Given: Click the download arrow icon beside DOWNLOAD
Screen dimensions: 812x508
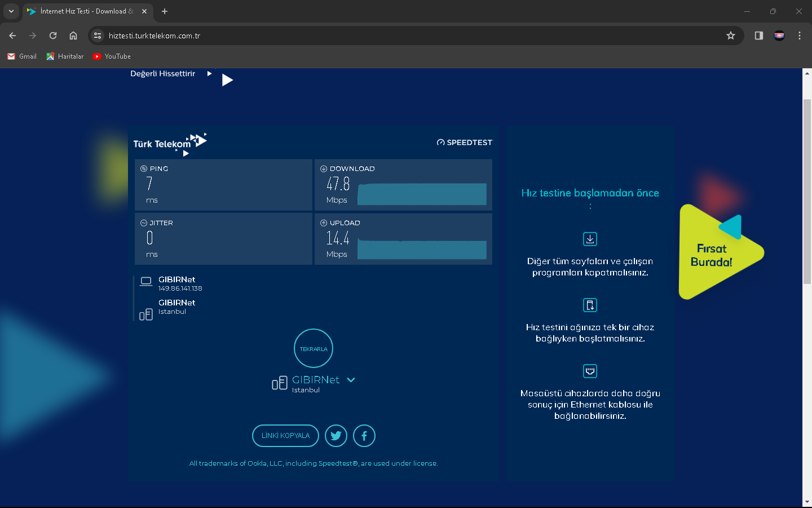Looking at the screenshot, I should tap(324, 169).
